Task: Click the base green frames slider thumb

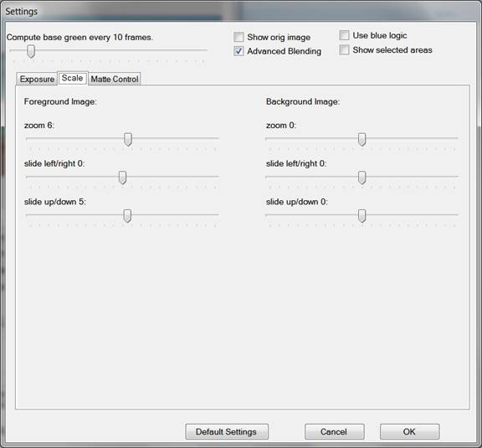Action: pos(30,51)
